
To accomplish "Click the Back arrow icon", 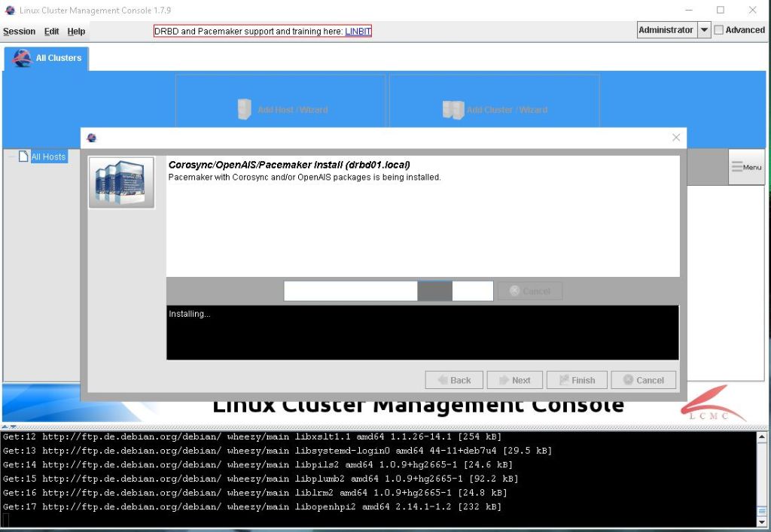I will click(443, 380).
